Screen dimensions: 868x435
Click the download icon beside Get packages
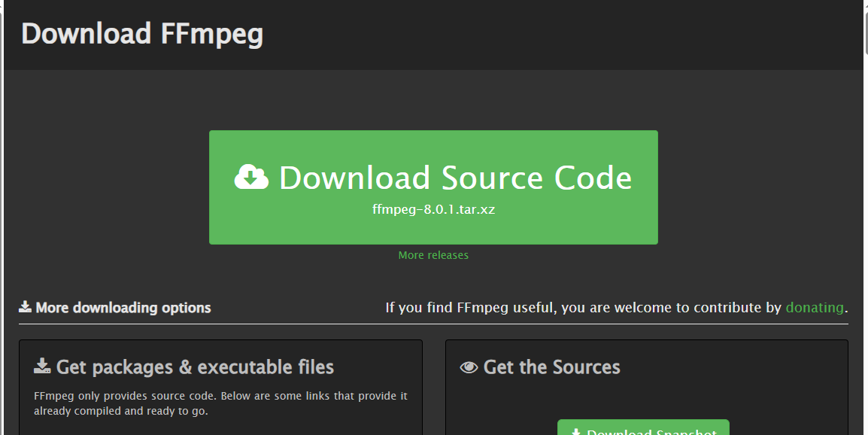(42, 366)
